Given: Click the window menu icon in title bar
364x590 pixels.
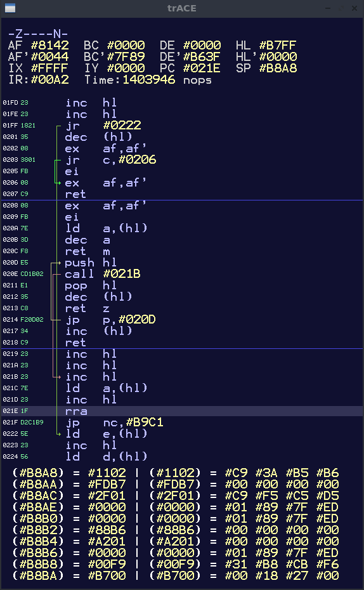Looking at the screenshot, I should (10, 8).
